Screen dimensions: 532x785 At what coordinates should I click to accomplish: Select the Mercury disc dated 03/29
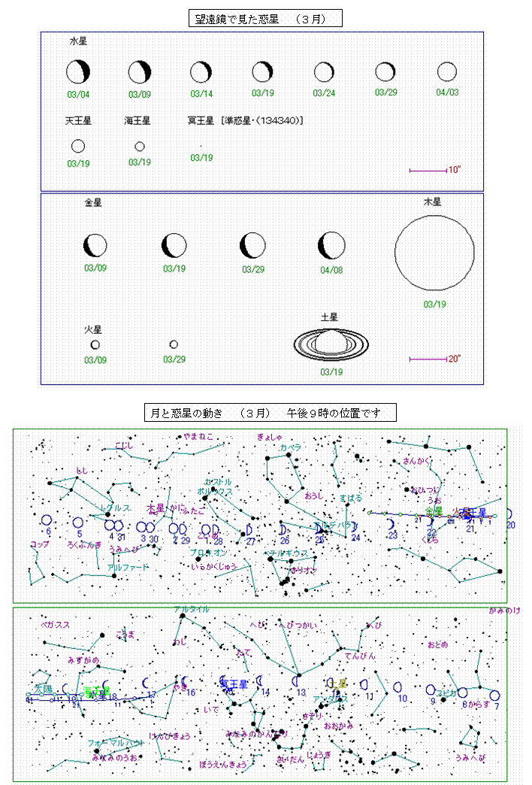click(x=385, y=71)
